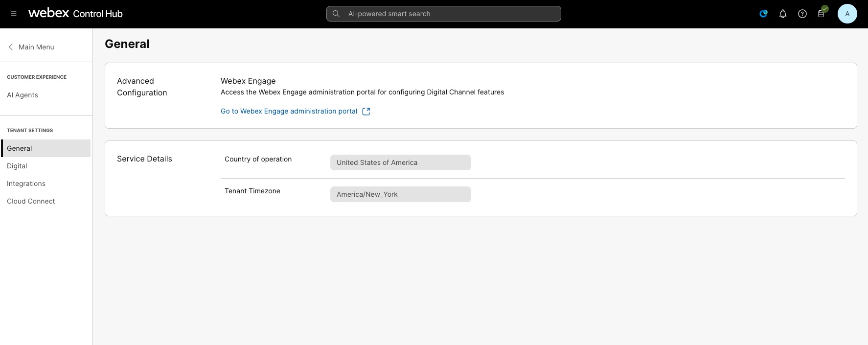Click the Tenant Timezone field
The image size is (868, 345).
coord(400,194)
